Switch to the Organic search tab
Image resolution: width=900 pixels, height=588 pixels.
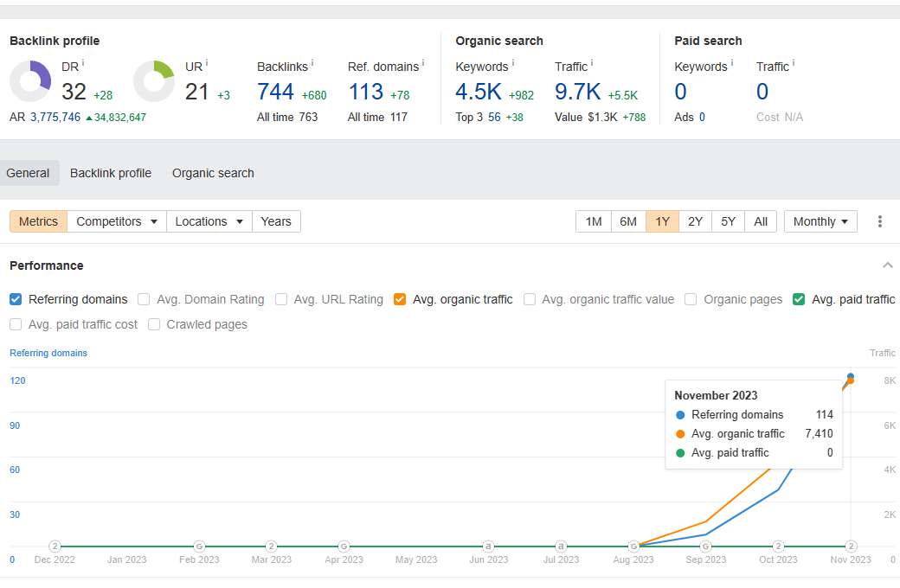[x=213, y=173]
